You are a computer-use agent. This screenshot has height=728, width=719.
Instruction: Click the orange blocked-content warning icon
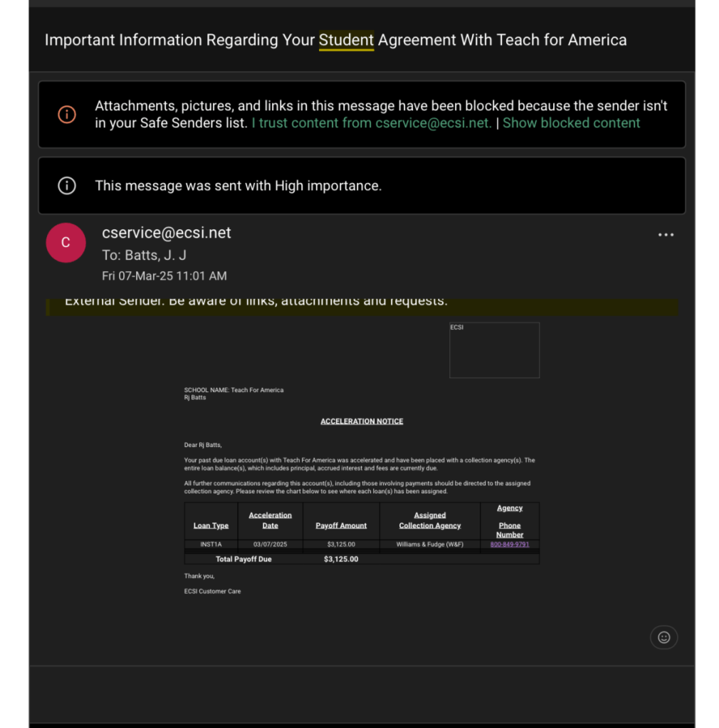coord(67,114)
